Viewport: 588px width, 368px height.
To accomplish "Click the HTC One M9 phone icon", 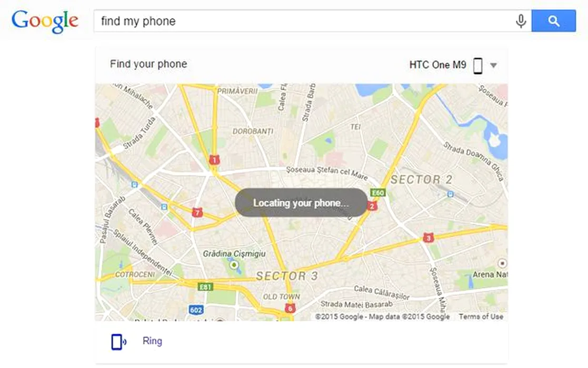I will (478, 66).
